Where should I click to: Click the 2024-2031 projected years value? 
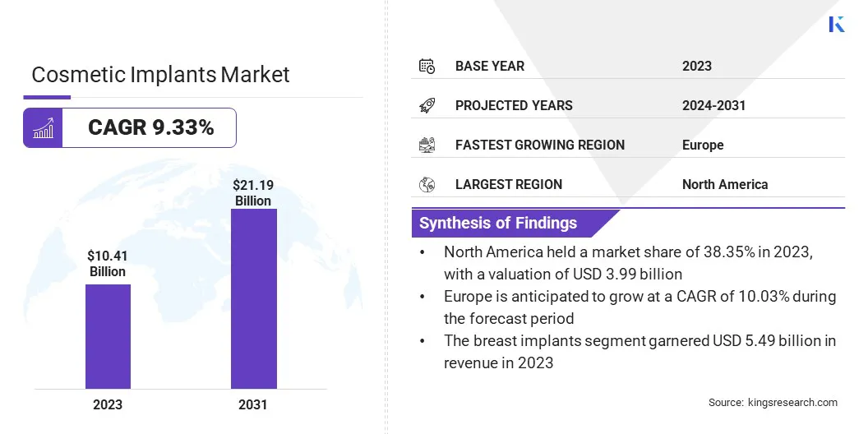click(x=713, y=105)
